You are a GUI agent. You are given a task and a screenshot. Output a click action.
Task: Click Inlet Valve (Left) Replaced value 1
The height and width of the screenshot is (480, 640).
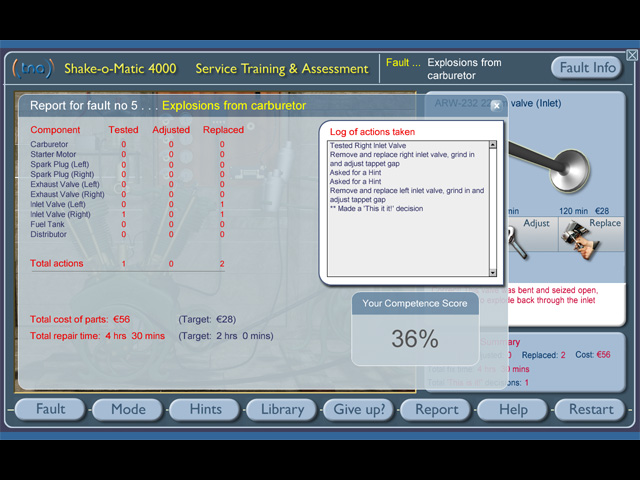[222, 204]
